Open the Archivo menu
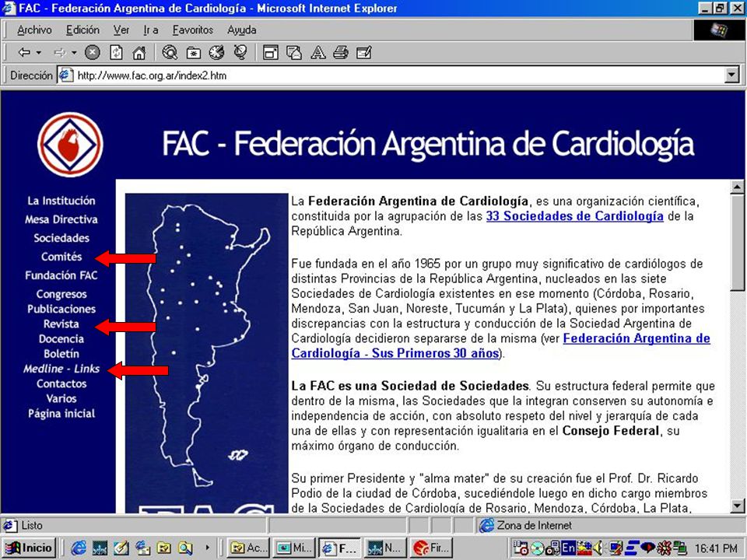 tap(34, 30)
